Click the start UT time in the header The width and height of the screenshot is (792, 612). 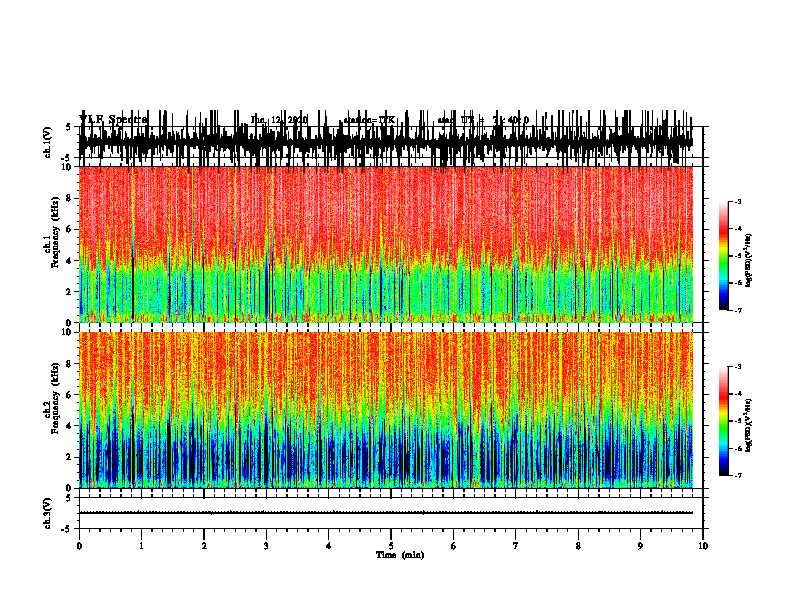point(483,120)
